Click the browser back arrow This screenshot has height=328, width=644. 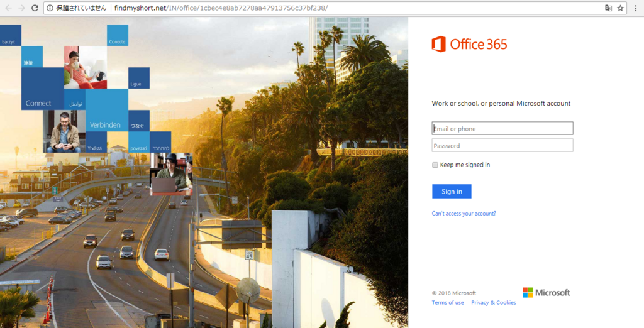coord(9,8)
